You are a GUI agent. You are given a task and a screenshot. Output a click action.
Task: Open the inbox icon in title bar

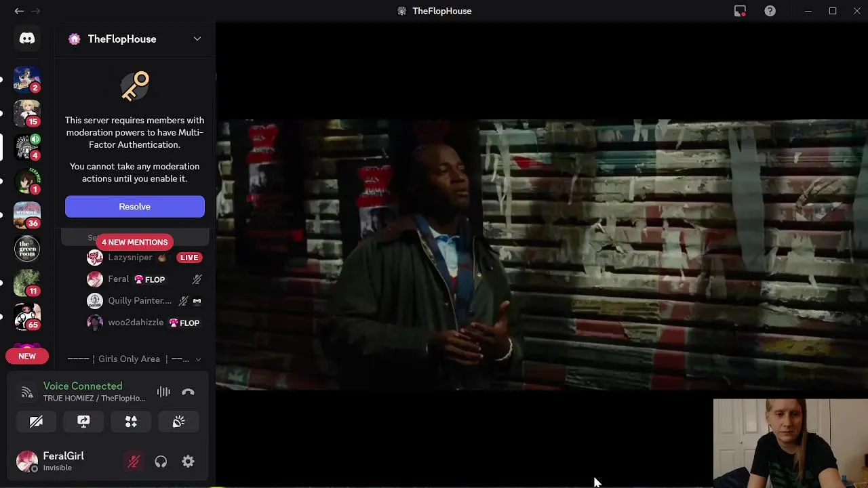point(740,11)
